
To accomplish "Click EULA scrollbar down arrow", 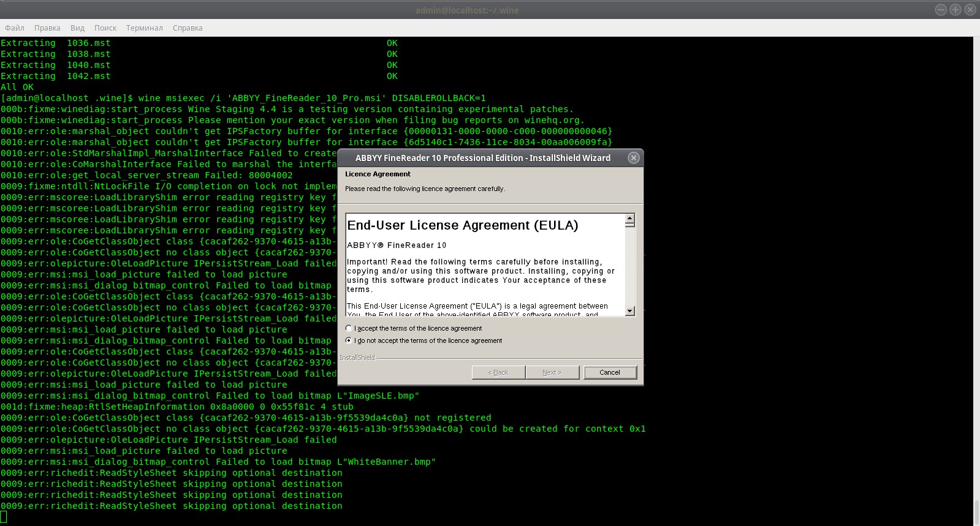I will tap(629, 311).
